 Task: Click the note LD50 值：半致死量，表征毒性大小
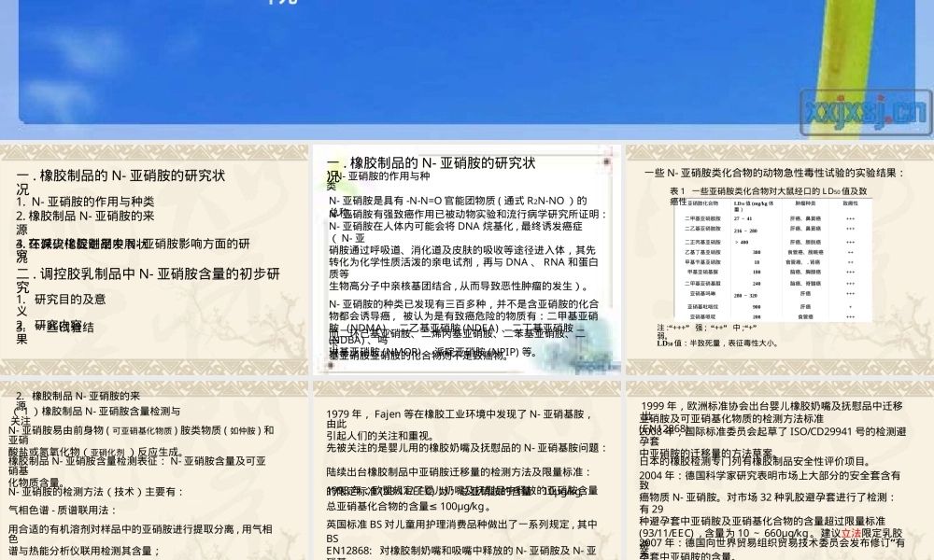[717, 343]
